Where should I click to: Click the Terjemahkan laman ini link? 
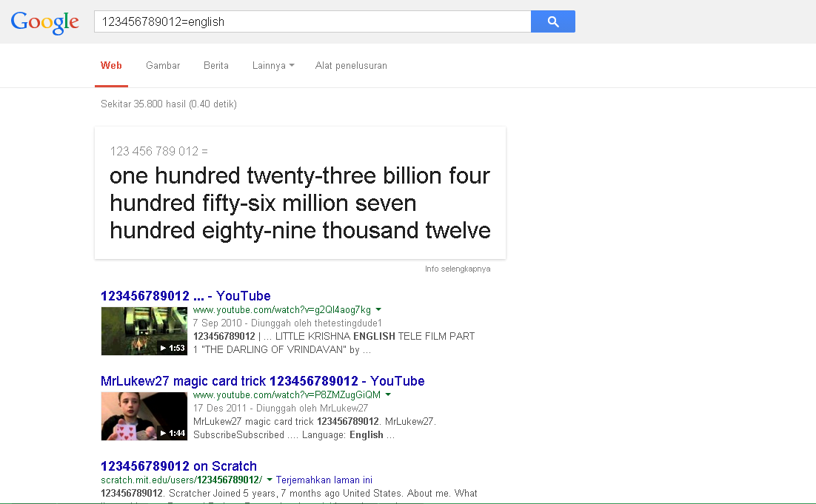[x=324, y=480]
